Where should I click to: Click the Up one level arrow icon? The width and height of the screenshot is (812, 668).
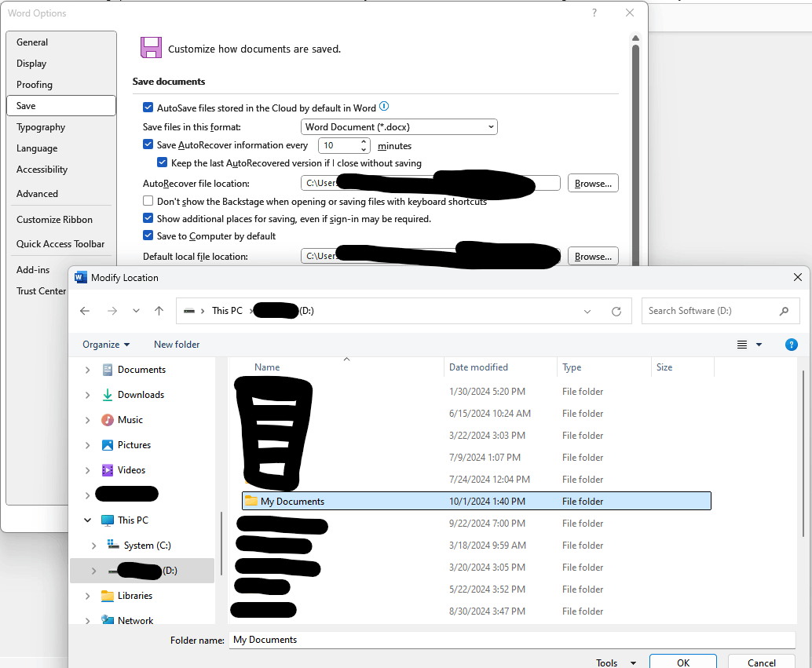(x=159, y=310)
